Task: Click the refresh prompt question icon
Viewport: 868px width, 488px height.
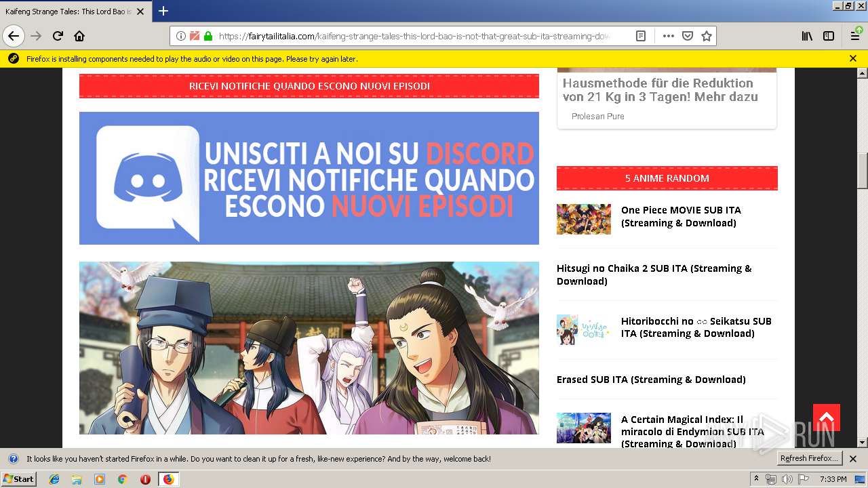Action: tap(14, 459)
